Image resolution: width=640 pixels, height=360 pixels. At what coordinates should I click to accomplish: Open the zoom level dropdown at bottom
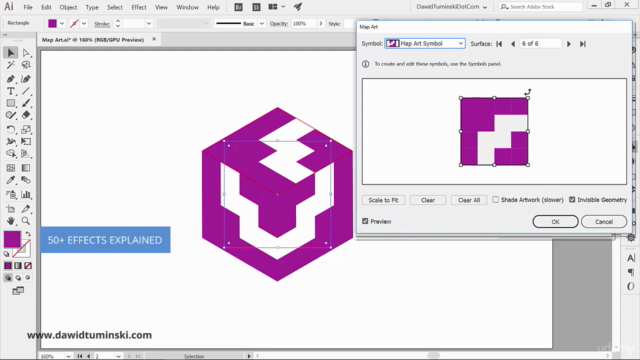pyautogui.click(x=68, y=356)
